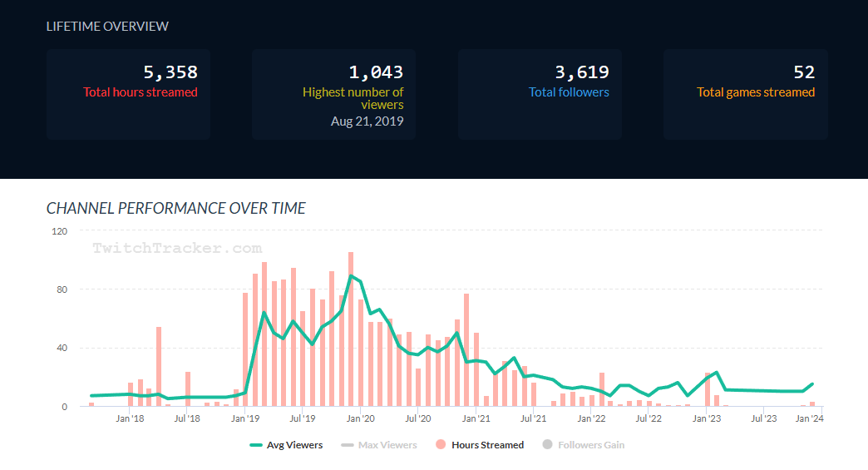Click the Jan '18 axis label
Image resolution: width=868 pixels, height=470 pixels.
130,418
